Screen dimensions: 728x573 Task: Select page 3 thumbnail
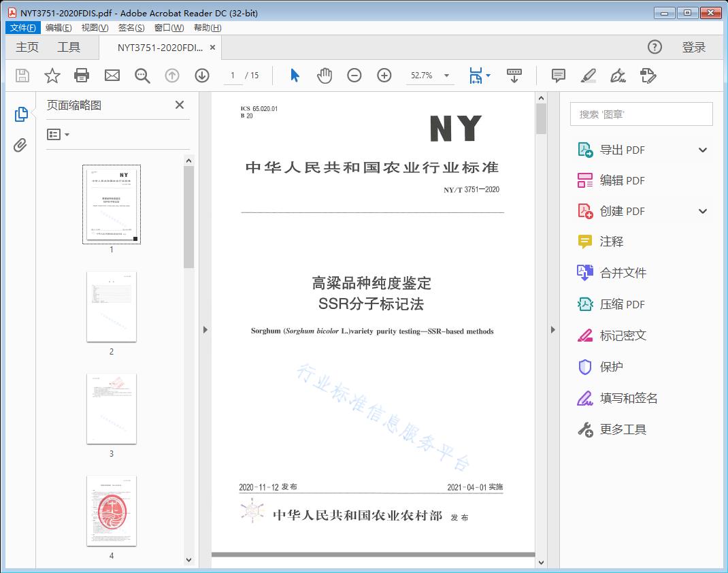pos(111,408)
